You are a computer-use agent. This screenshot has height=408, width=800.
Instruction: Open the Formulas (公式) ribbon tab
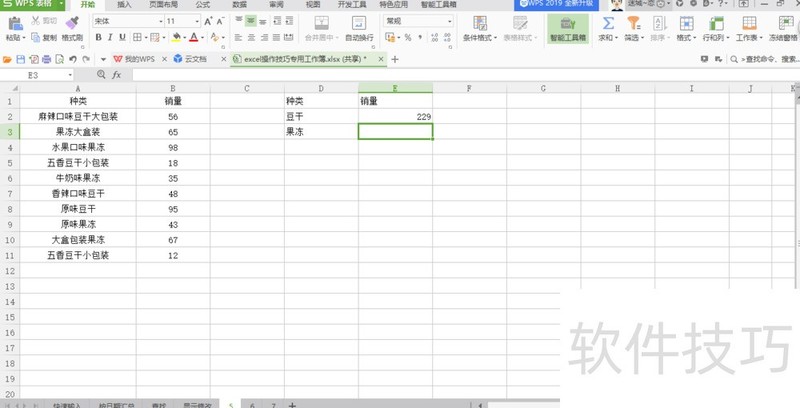(x=203, y=5)
